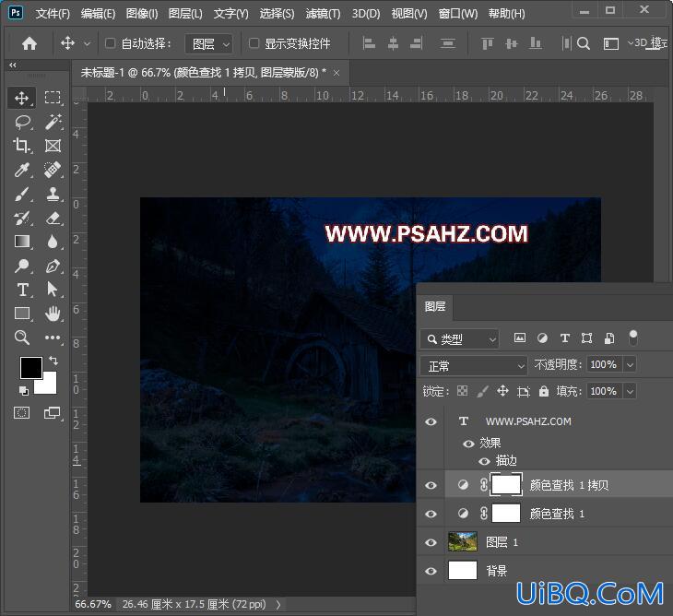Filter layers by adjustment layer type
The height and width of the screenshot is (616, 673).
542,338
